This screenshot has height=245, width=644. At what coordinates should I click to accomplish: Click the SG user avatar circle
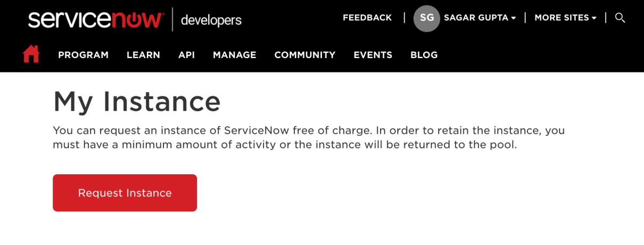click(x=426, y=18)
